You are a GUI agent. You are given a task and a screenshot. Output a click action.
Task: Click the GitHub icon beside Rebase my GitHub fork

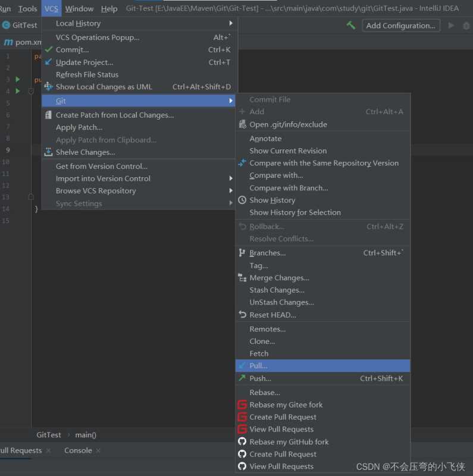(242, 441)
